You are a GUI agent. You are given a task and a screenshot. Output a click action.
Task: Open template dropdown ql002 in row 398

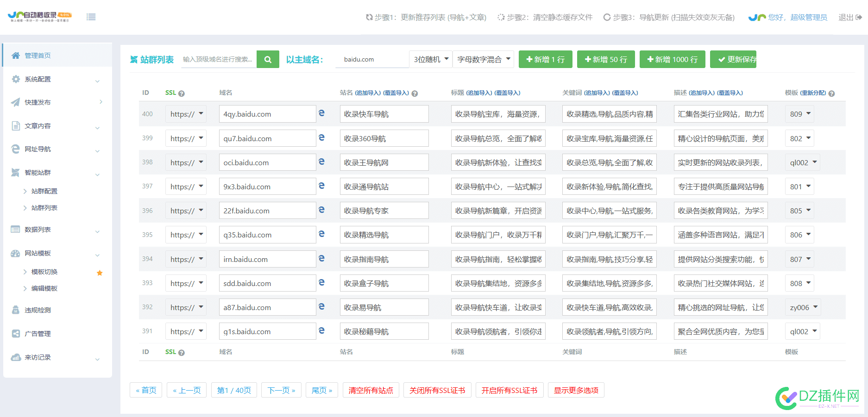click(803, 162)
